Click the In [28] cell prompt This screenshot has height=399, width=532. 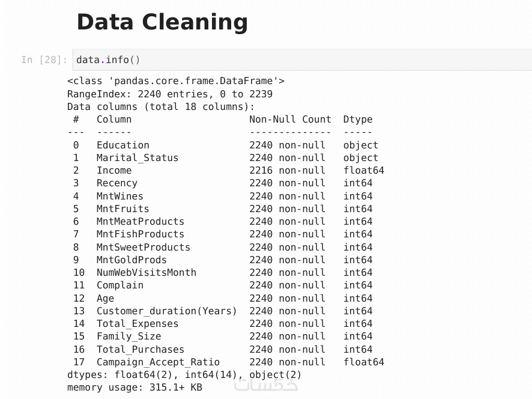click(44, 60)
